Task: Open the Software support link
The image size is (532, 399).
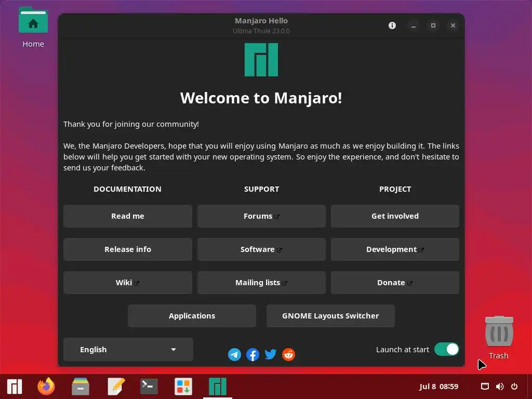Action: (261, 249)
